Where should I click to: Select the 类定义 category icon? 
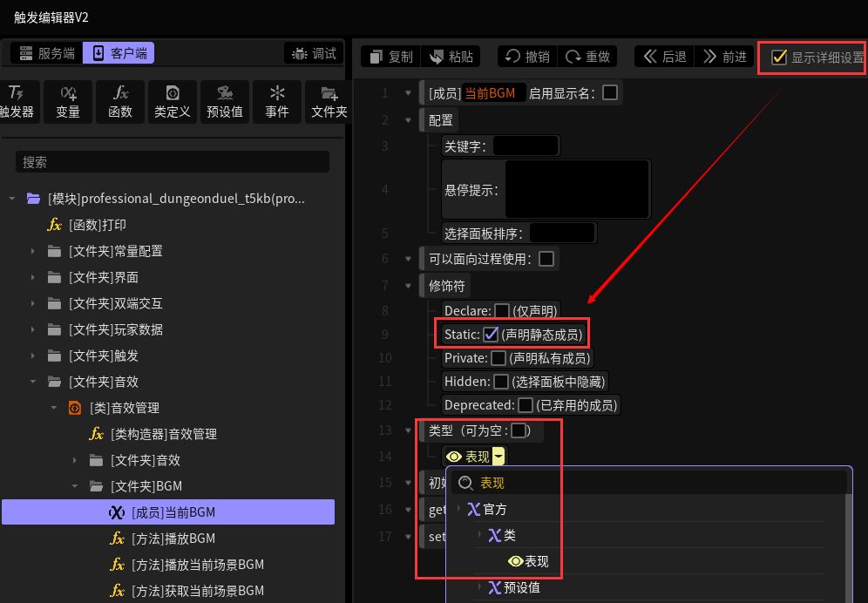pyautogui.click(x=173, y=101)
